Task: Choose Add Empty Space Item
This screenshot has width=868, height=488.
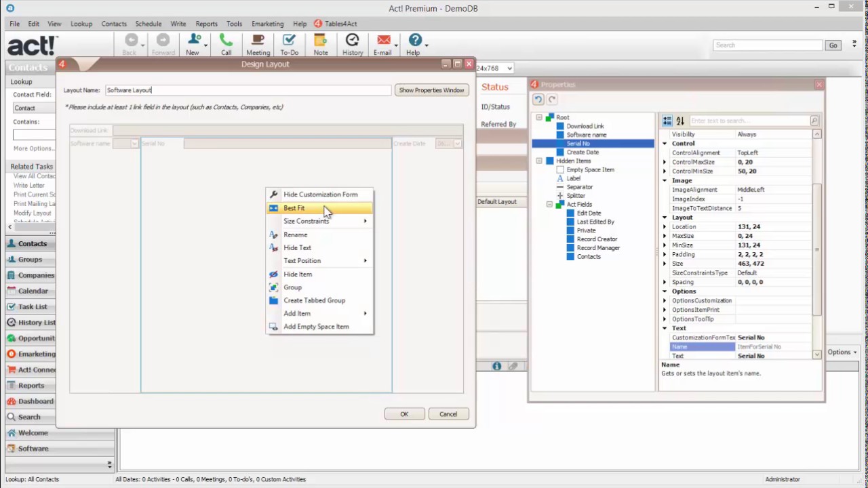Action: pyautogui.click(x=319, y=327)
